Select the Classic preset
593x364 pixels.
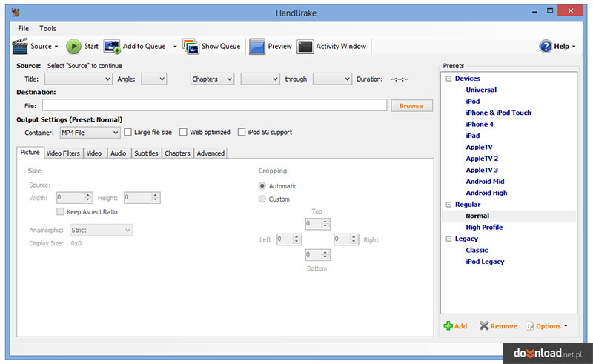click(477, 250)
